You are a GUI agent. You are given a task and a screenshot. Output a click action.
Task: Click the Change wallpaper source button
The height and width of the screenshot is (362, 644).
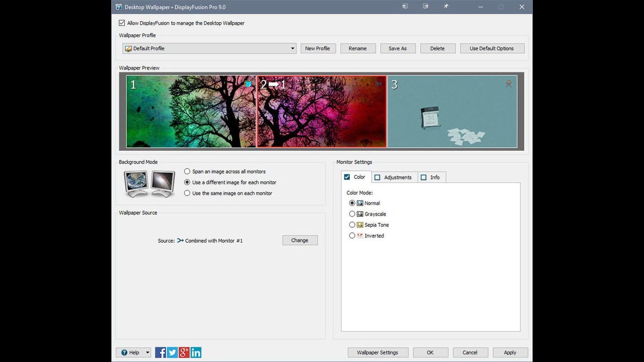pyautogui.click(x=300, y=240)
